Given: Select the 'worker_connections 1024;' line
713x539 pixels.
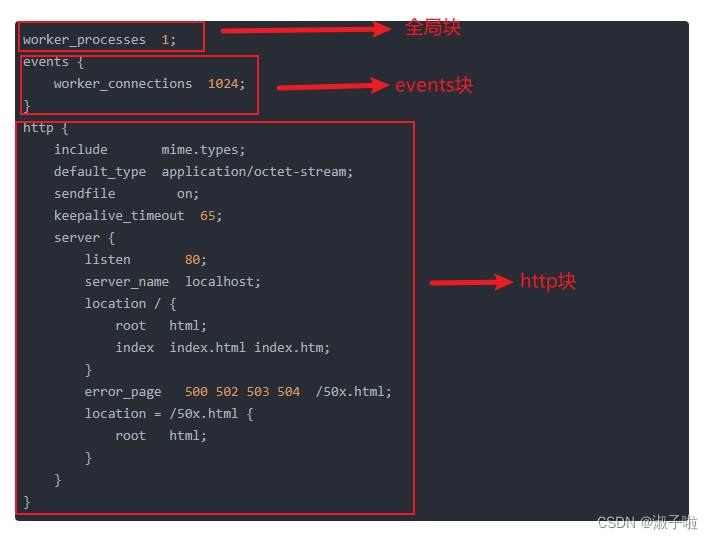Looking at the screenshot, I should tap(149, 84).
